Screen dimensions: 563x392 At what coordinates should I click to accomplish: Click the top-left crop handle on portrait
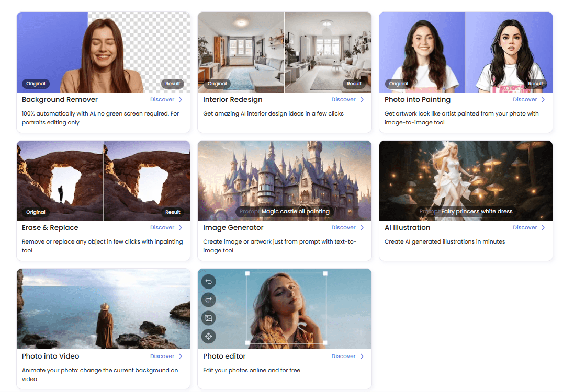(247, 274)
